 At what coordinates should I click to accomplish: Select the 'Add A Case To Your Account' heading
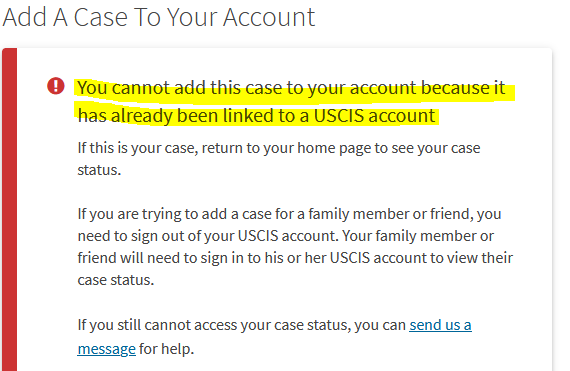click(158, 17)
